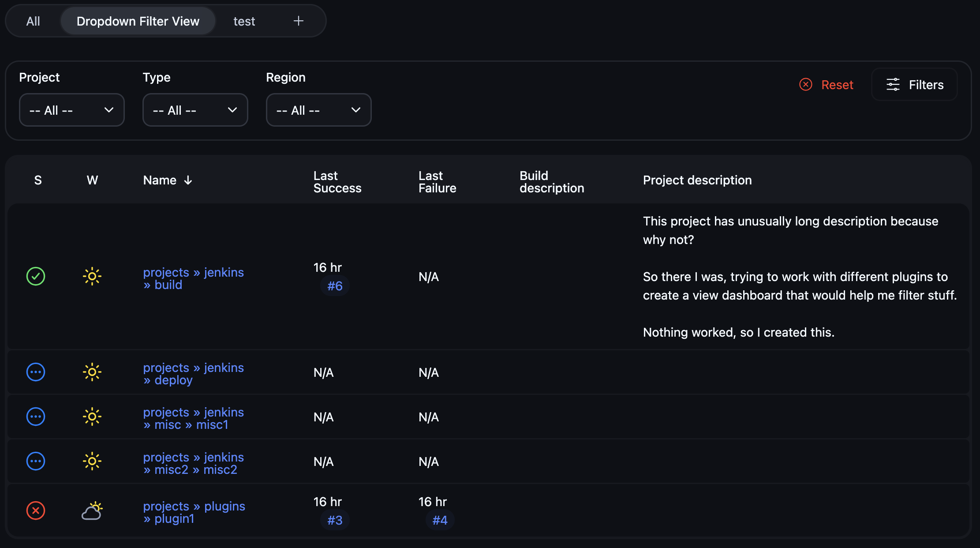Click the sunny weather icon next to jenkins build
This screenshot has height=548, width=980.
92,277
